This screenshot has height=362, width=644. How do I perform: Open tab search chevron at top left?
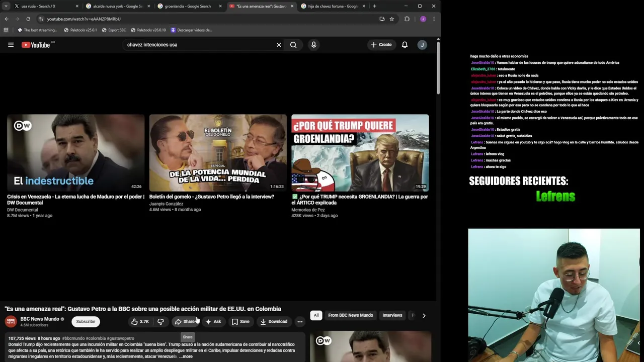click(x=5, y=6)
